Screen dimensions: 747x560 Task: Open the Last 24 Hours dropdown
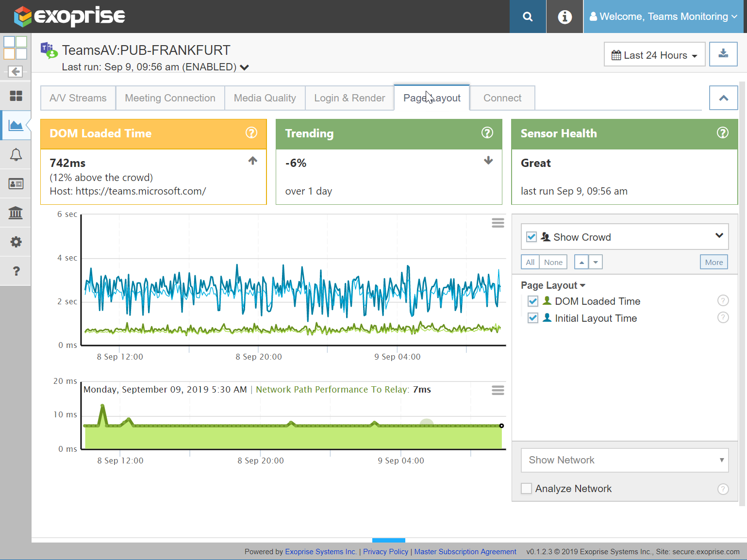(654, 55)
